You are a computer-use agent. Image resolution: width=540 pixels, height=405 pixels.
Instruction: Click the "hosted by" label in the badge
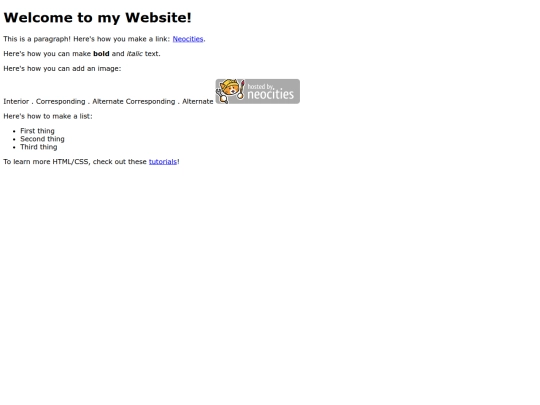click(261, 86)
